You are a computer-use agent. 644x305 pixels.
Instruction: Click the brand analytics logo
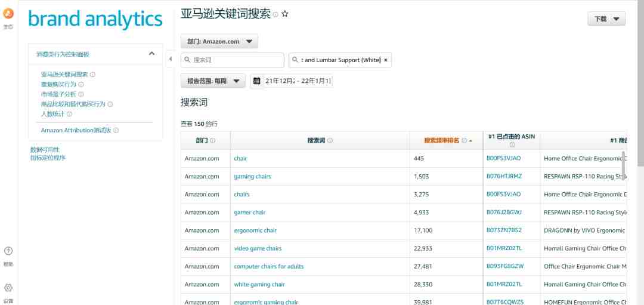(x=95, y=19)
